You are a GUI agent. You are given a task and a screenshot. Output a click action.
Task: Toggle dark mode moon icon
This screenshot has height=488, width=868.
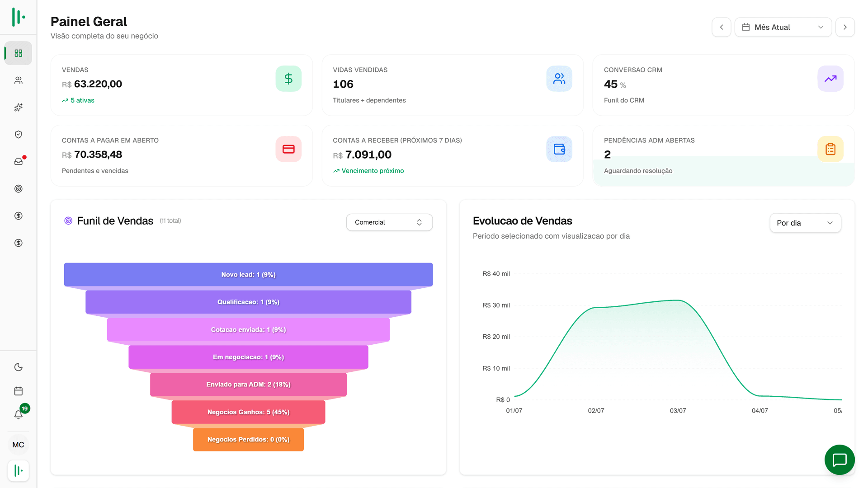click(18, 367)
